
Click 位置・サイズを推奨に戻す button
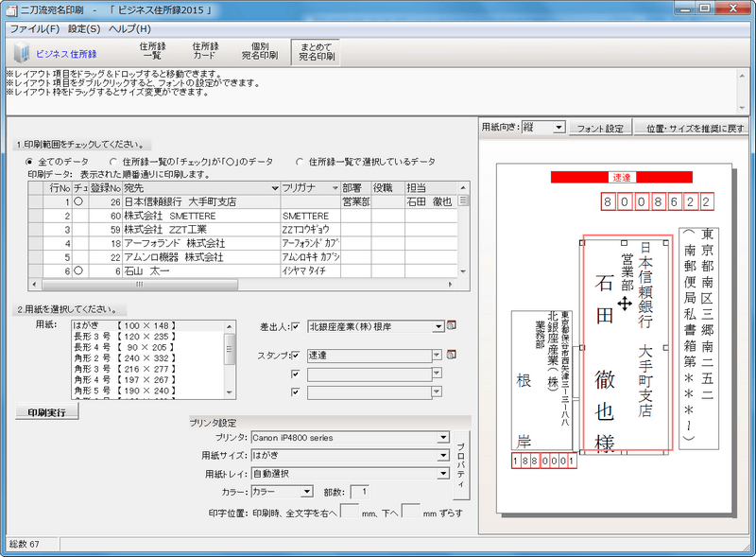coord(695,128)
